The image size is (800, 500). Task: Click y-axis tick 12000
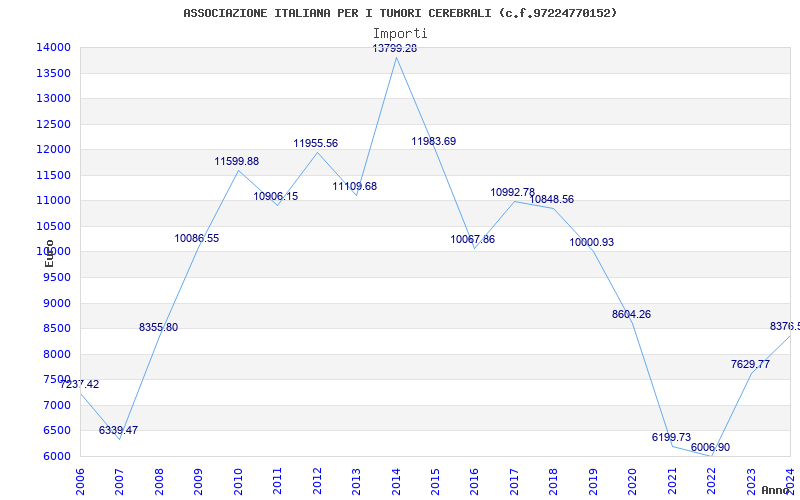(53, 149)
